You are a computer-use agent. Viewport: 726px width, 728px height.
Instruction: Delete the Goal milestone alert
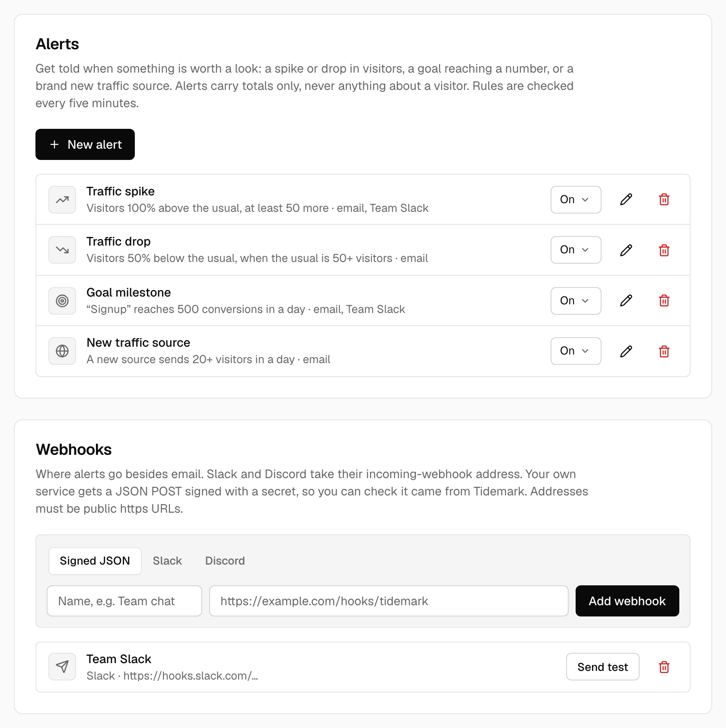pos(664,301)
